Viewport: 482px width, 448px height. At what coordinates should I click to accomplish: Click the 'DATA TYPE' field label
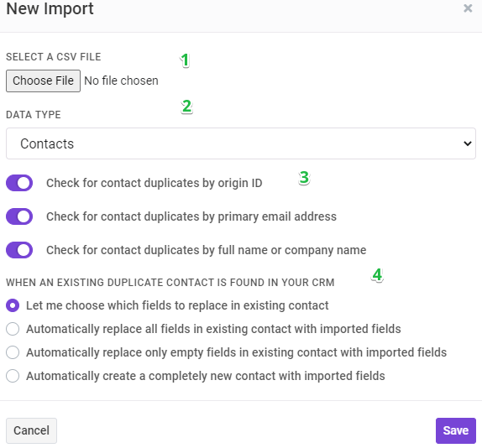pyautogui.click(x=34, y=115)
